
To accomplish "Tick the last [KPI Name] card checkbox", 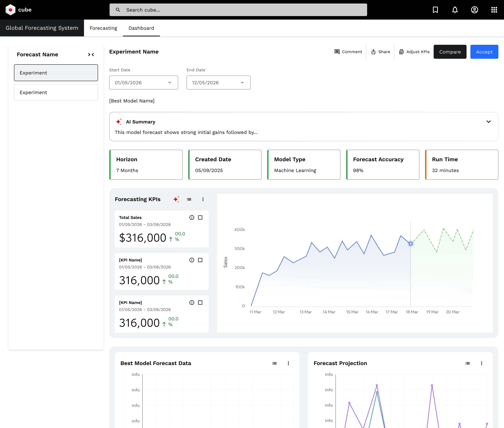I will tap(200, 302).
